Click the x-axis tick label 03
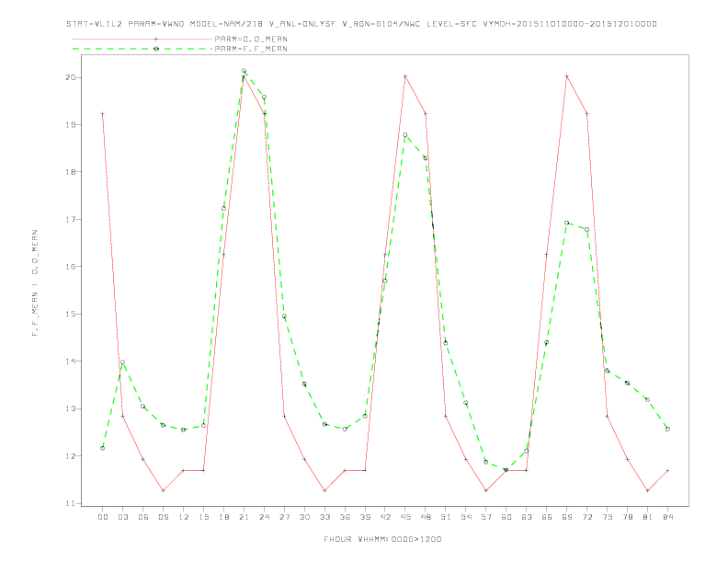Screen dimensions: 728x563 tap(122, 517)
